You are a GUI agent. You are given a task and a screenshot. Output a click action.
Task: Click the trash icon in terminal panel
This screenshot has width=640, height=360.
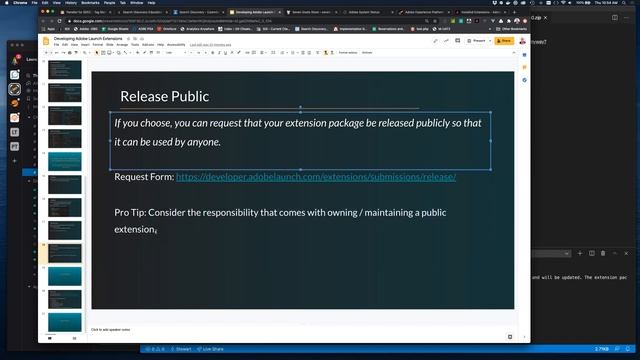coord(603,253)
